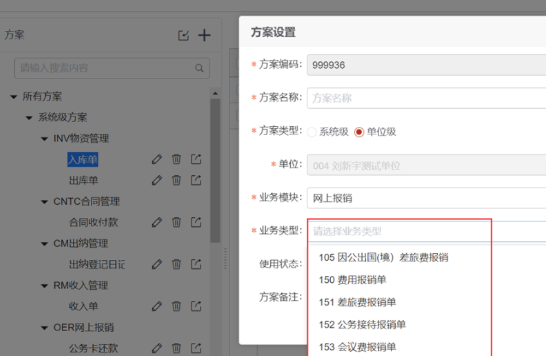Delete 入库单 with its trash icon
The height and width of the screenshot is (360, 546).
coord(177,159)
